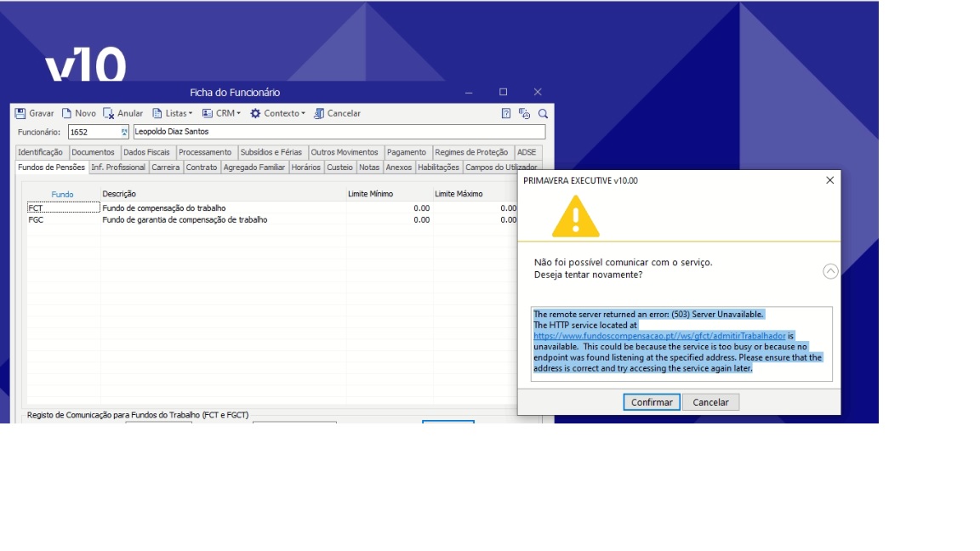Open the help question mark icon
980x551 pixels.
point(506,113)
